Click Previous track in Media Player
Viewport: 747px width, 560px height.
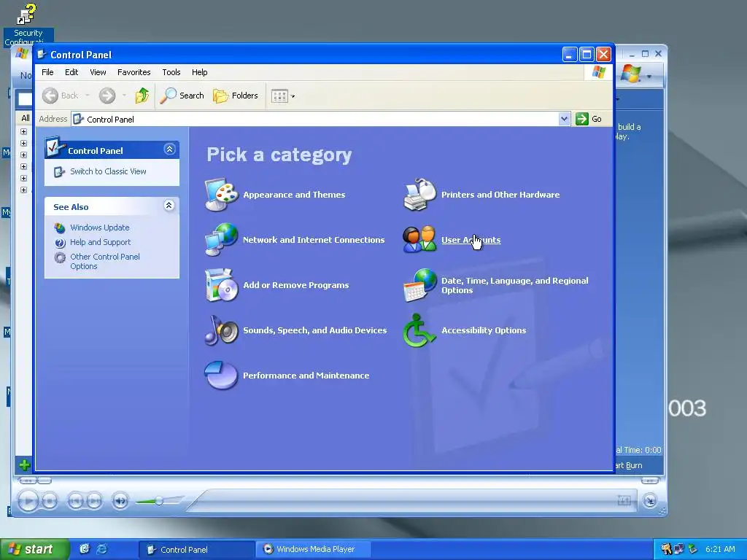[x=75, y=500]
